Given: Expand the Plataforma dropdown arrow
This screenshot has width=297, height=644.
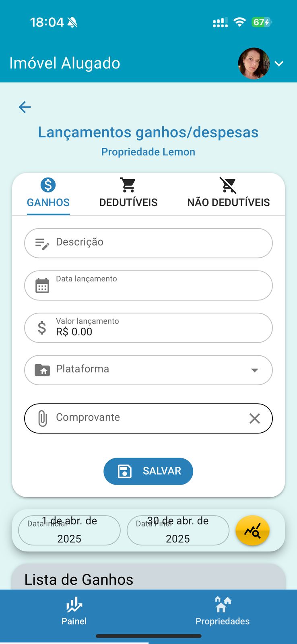Looking at the screenshot, I should point(254,370).
